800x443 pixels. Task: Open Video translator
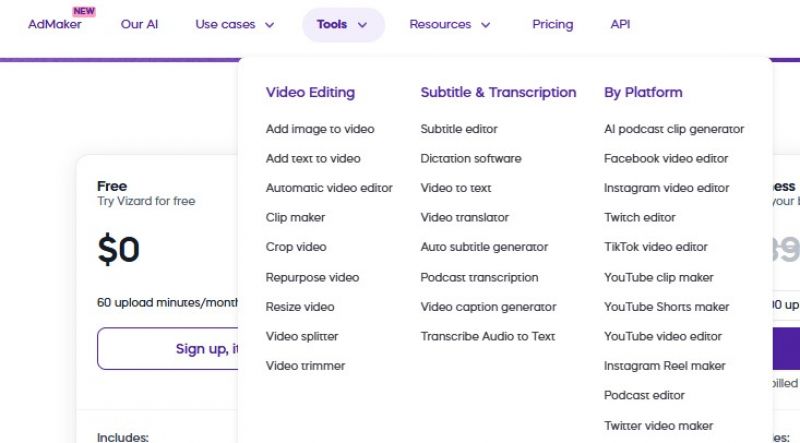click(x=465, y=217)
